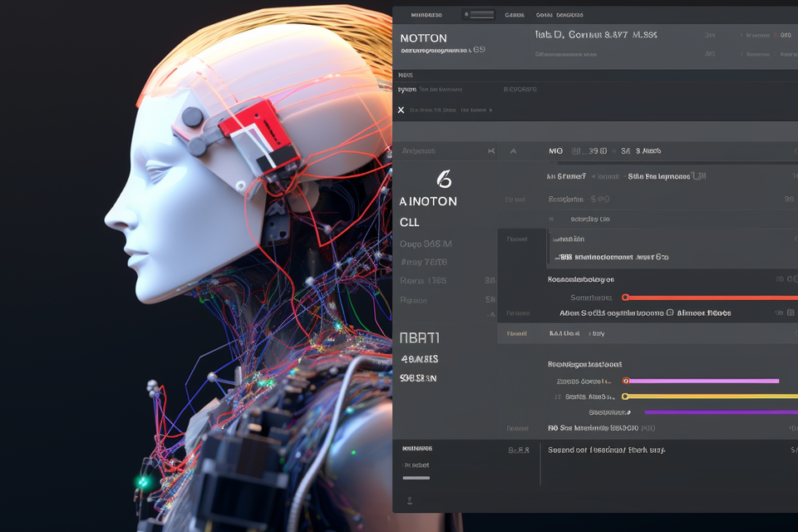The image size is (798, 532).
Task: Click the small icon in the window's bottom-left corner
Action: click(408, 500)
